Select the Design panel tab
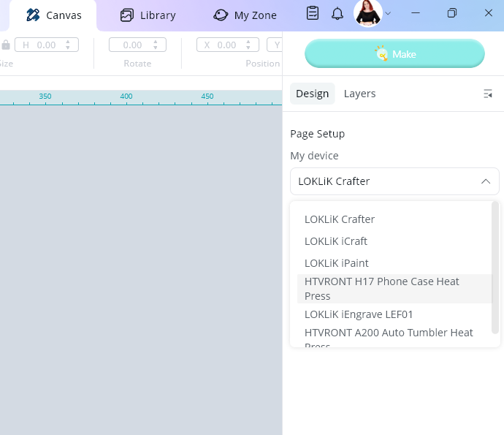The width and height of the screenshot is (504, 435). 312,94
